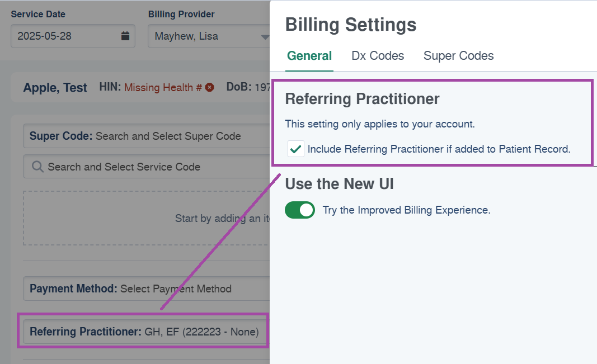Click the Search and Select Service Code field
Image resolution: width=597 pixels, height=364 pixels.
[x=146, y=167]
